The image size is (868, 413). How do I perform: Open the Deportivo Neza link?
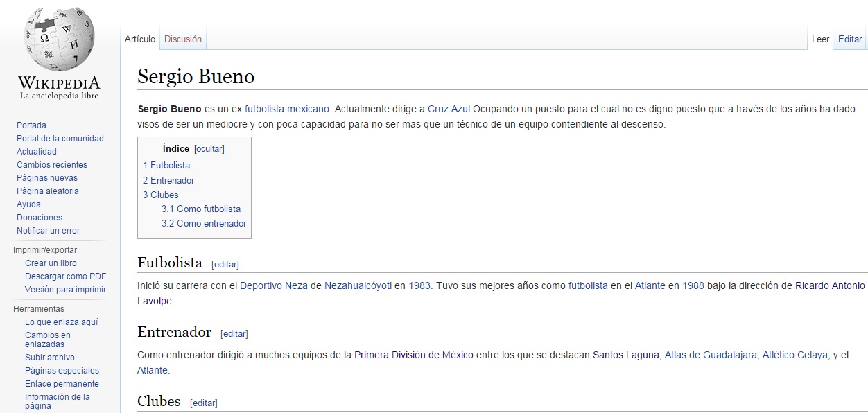point(274,285)
